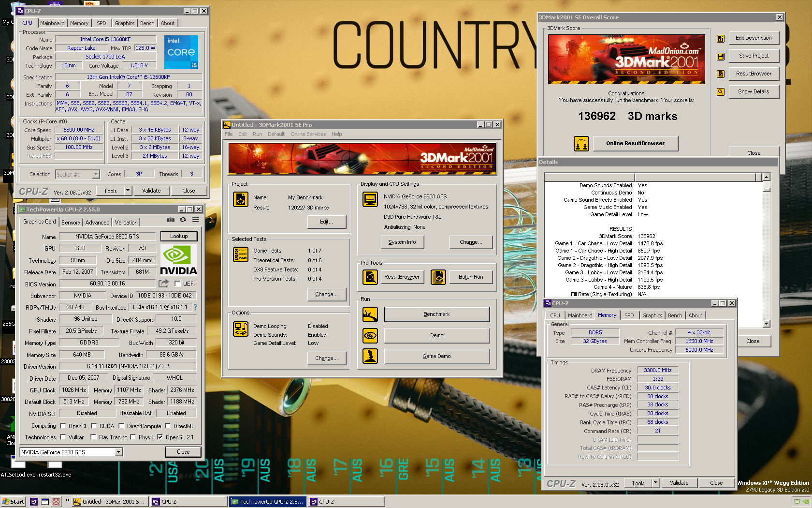Toggle the Vulkan checkbox

(63, 437)
